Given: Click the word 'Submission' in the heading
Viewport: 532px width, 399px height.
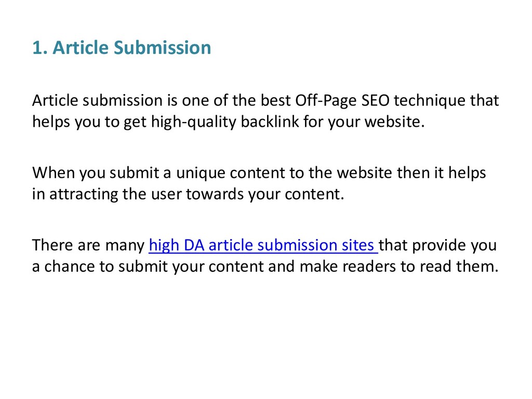Looking at the screenshot, I should click(x=162, y=47).
